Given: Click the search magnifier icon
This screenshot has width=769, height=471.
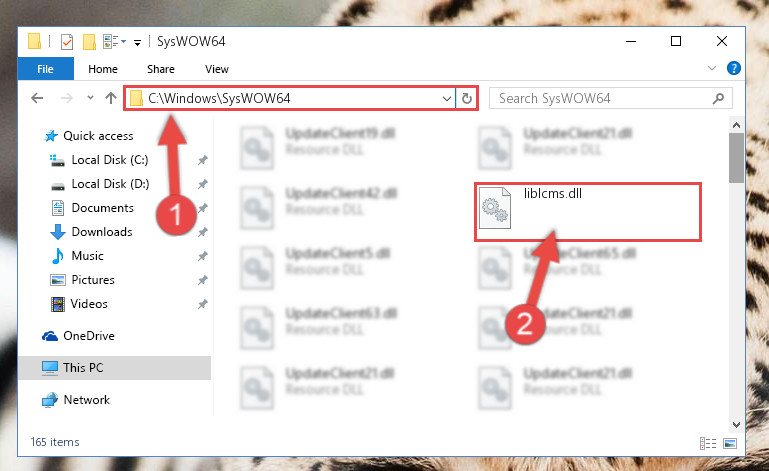Looking at the screenshot, I should tap(718, 99).
